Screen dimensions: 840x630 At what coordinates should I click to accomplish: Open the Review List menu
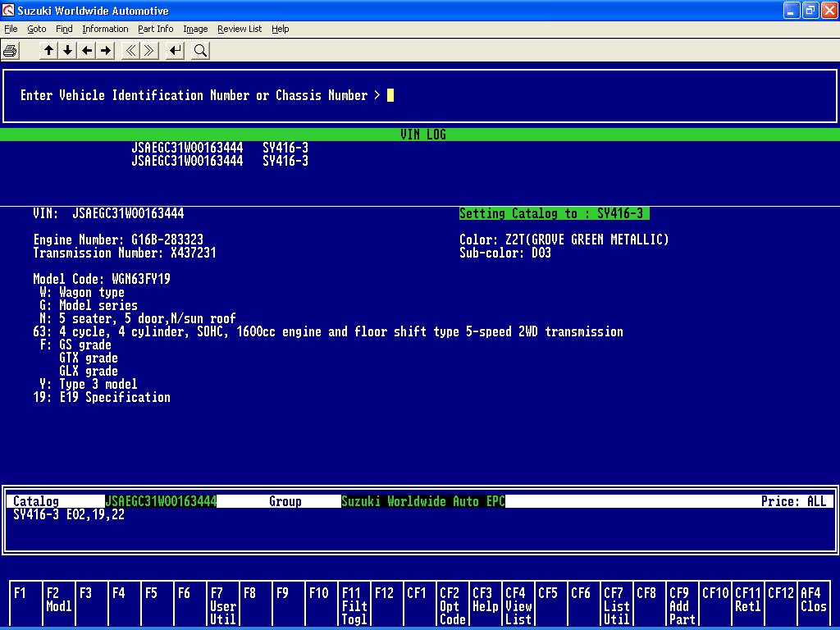240,29
